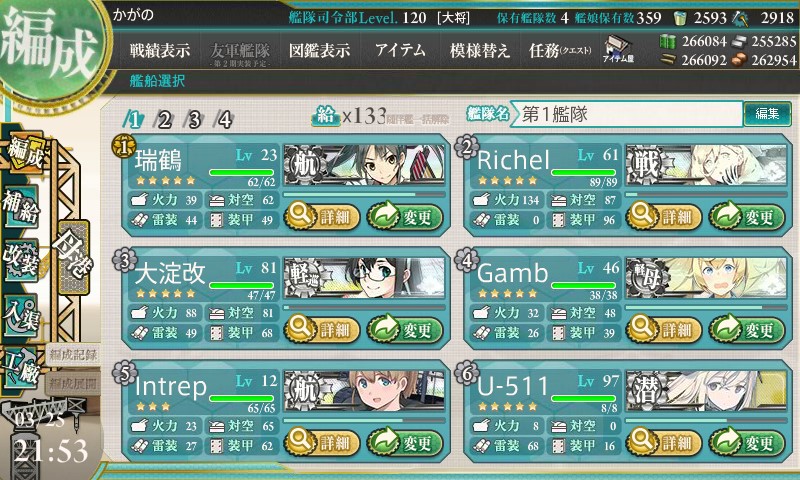Open the 入渠 docking sidebar icon

tap(21, 315)
